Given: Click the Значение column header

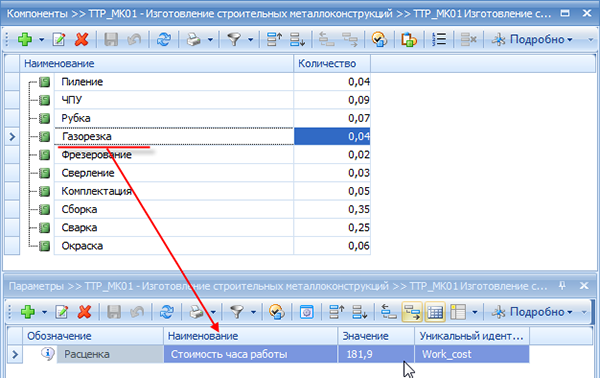Looking at the screenshot, I should (376, 336).
